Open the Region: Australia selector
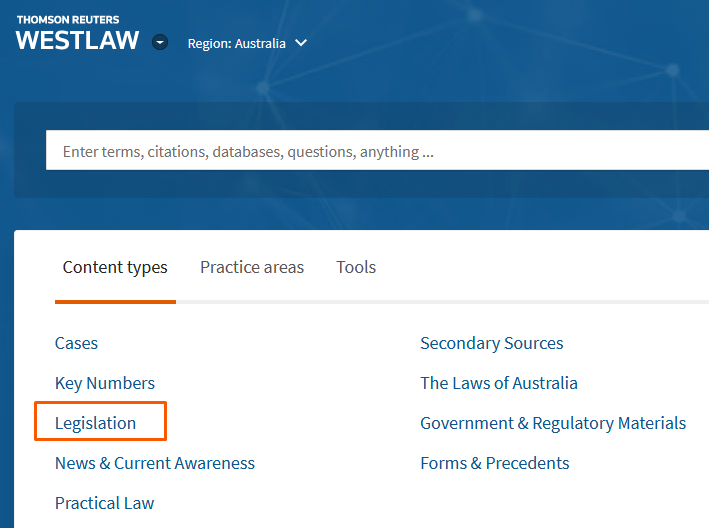This screenshot has height=528, width=709. click(237, 43)
